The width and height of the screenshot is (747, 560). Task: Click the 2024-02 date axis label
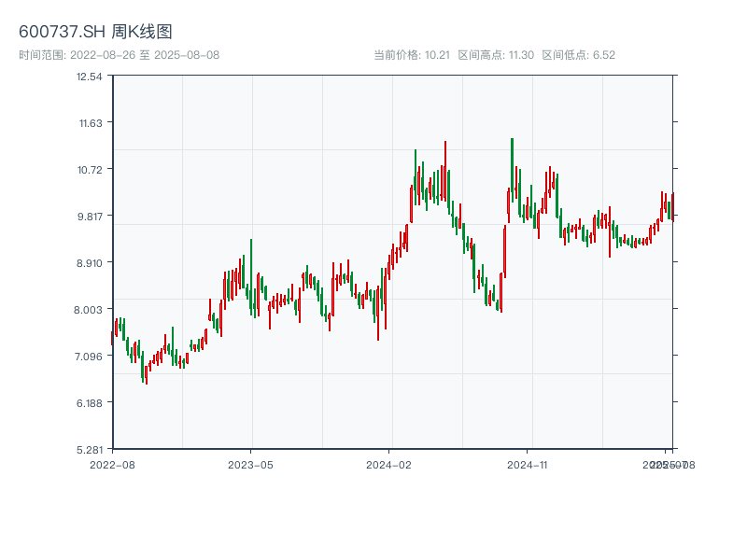coord(389,464)
